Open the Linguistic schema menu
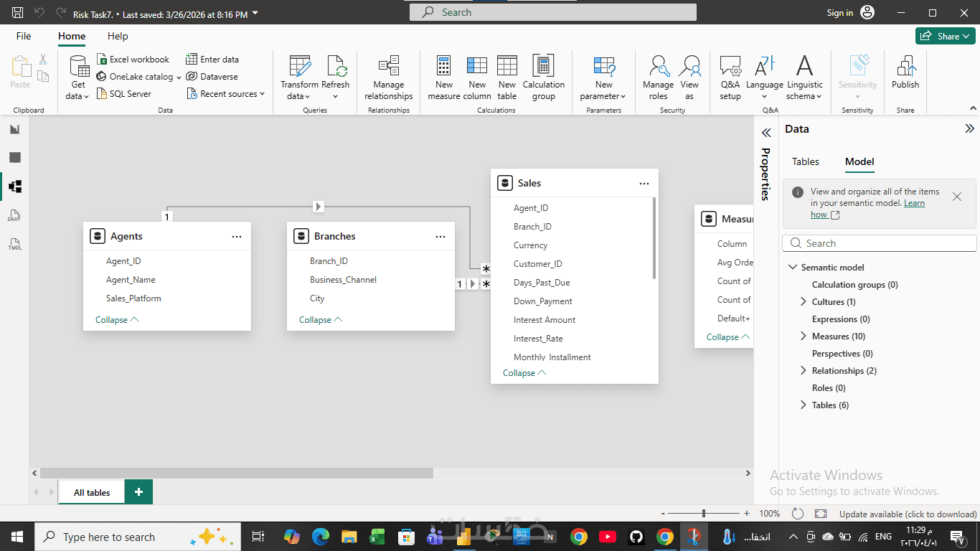This screenshot has width=980, height=551. 804,77
